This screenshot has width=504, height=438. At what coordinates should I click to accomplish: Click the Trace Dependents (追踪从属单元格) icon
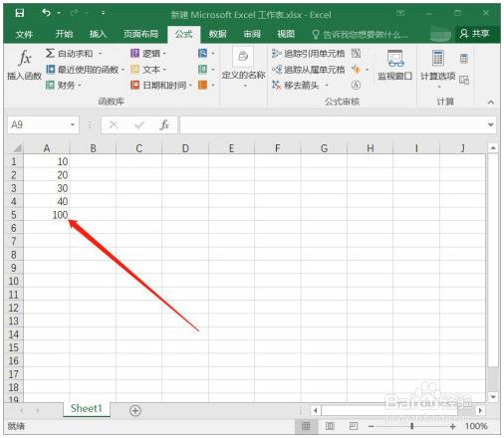pyautogui.click(x=276, y=70)
